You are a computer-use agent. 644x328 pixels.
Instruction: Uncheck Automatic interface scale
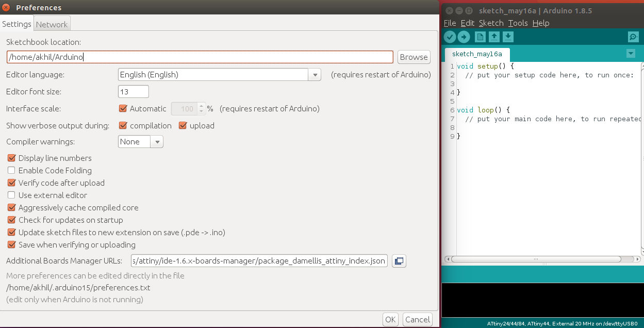click(x=123, y=108)
